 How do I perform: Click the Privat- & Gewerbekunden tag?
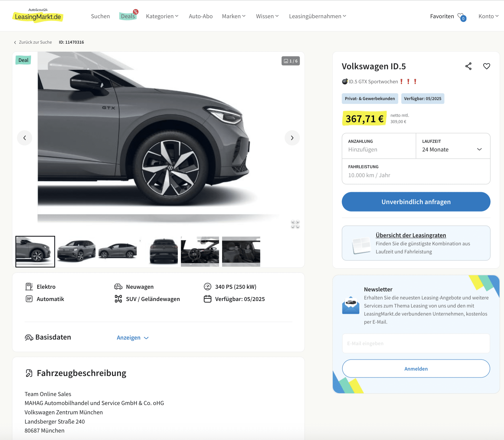click(370, 99)
